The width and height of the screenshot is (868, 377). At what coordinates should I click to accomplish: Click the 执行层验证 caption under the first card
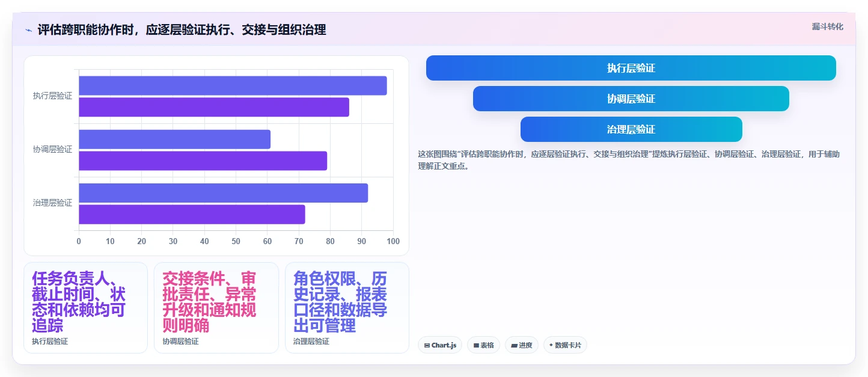click(x=50, y=341)
